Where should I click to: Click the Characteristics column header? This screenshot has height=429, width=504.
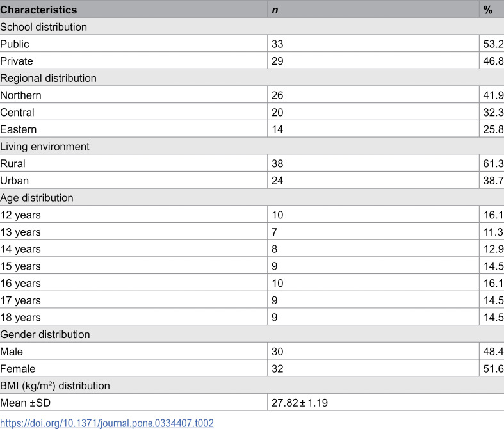point(38,10)
